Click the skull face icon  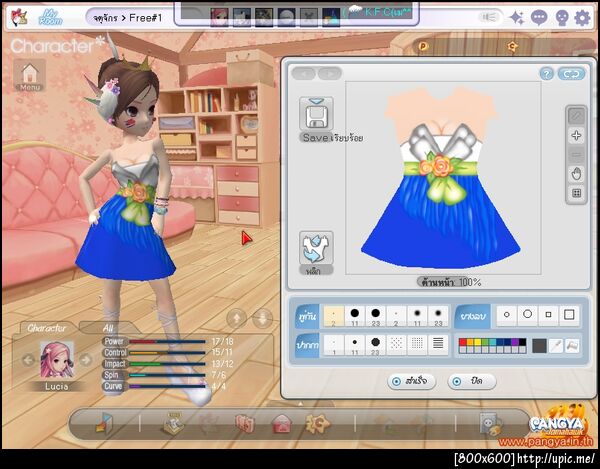[x=562, y=18]
